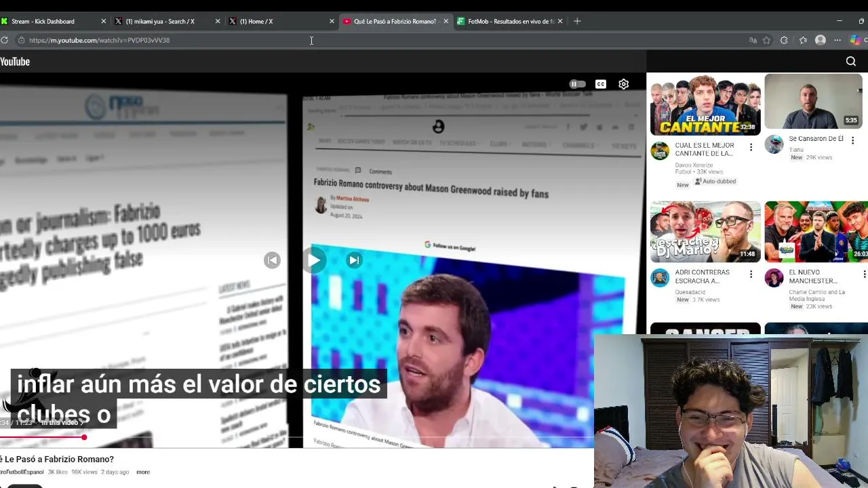This screenshot has width=868, height=488.
Task: Toggle closed captions with the CC button
Action: point(600,84)
